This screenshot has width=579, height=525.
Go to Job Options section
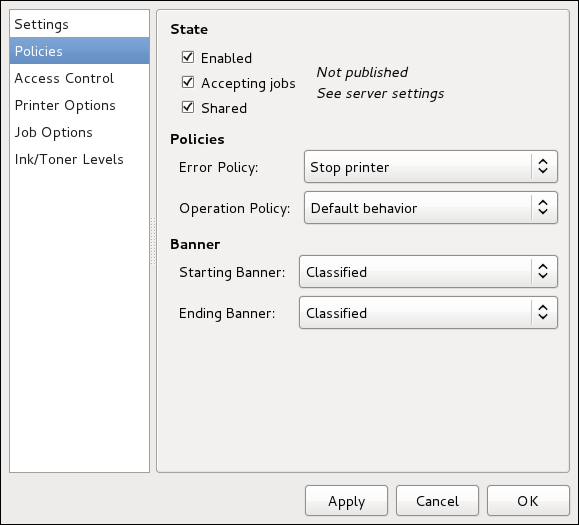(79, 132)
